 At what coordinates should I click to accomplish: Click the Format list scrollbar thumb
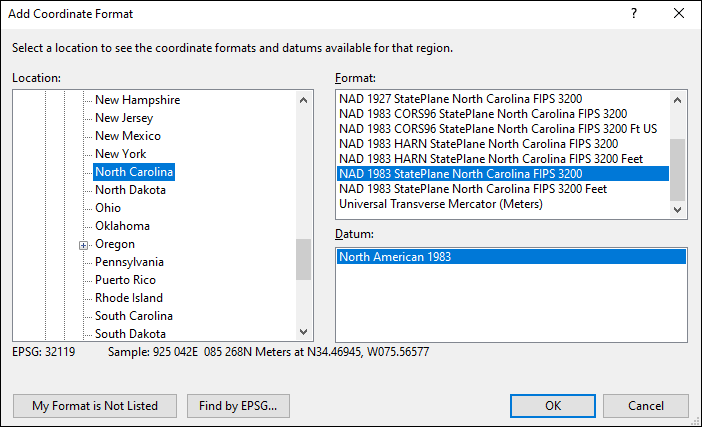click(x=677, y=170)
